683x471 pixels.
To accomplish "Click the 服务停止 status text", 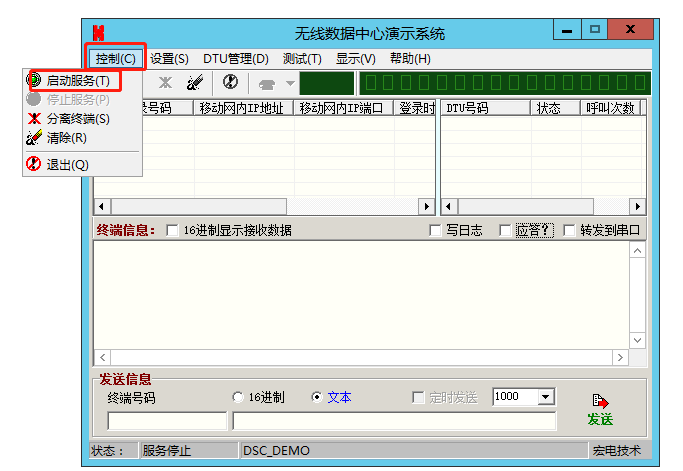I will tap(167, 451).
